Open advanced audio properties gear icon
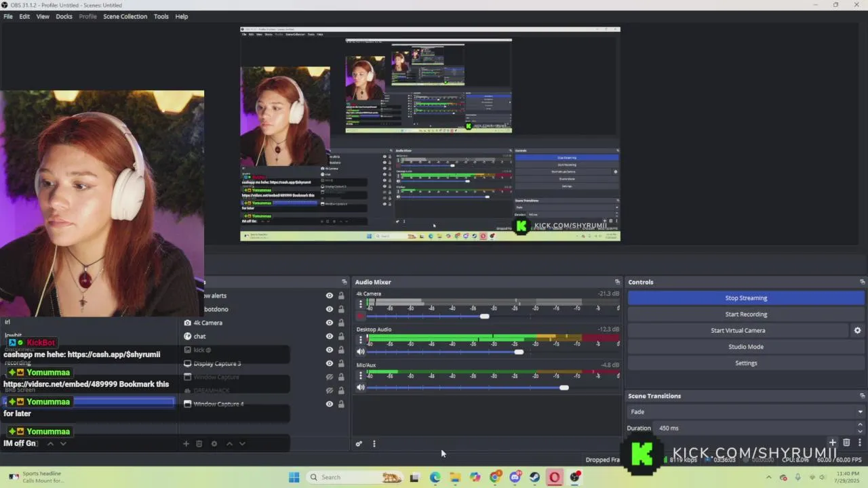Image resolution: width=868 pixels, height=488 pixels. tap(359, 444)
